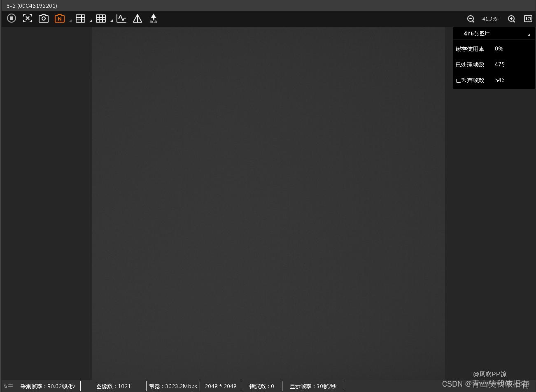Screen dimensions: 536x392
Task: Expand dropdown arrow after second grid icon
Action: pos(111,21)
